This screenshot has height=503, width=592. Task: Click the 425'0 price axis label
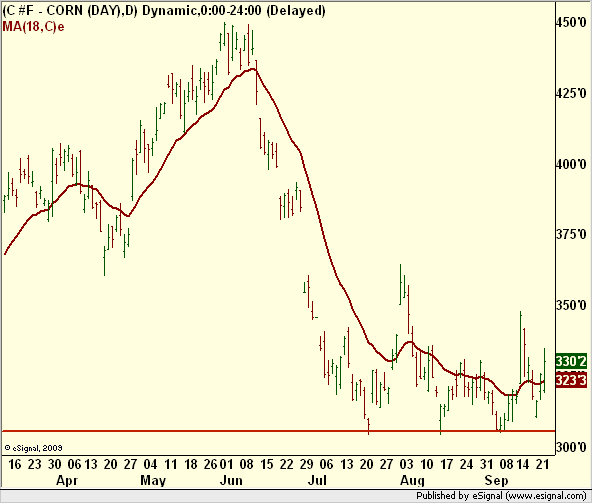(x=571, y=93)
